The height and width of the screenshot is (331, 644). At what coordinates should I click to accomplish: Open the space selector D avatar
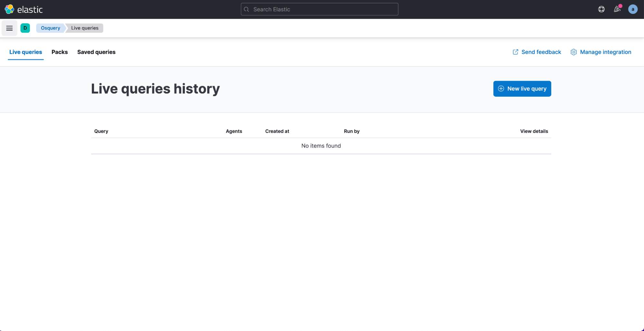click(x=25, y=28)
